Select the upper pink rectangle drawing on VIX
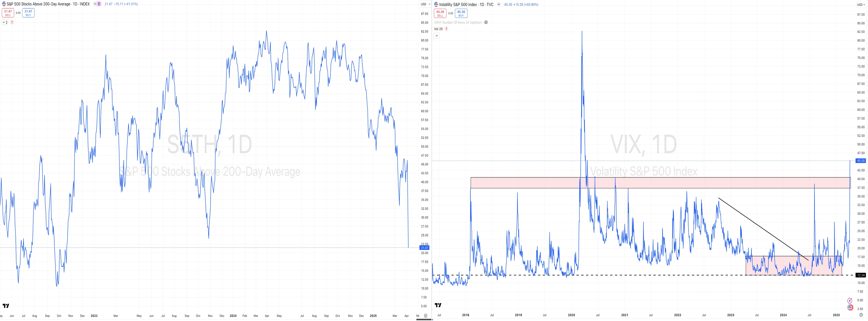 660,183
